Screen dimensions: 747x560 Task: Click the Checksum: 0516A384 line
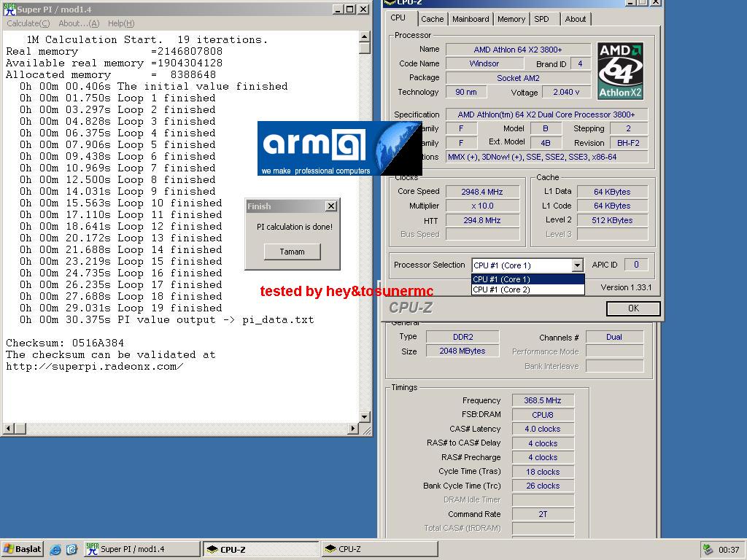(x=65, y=343)
